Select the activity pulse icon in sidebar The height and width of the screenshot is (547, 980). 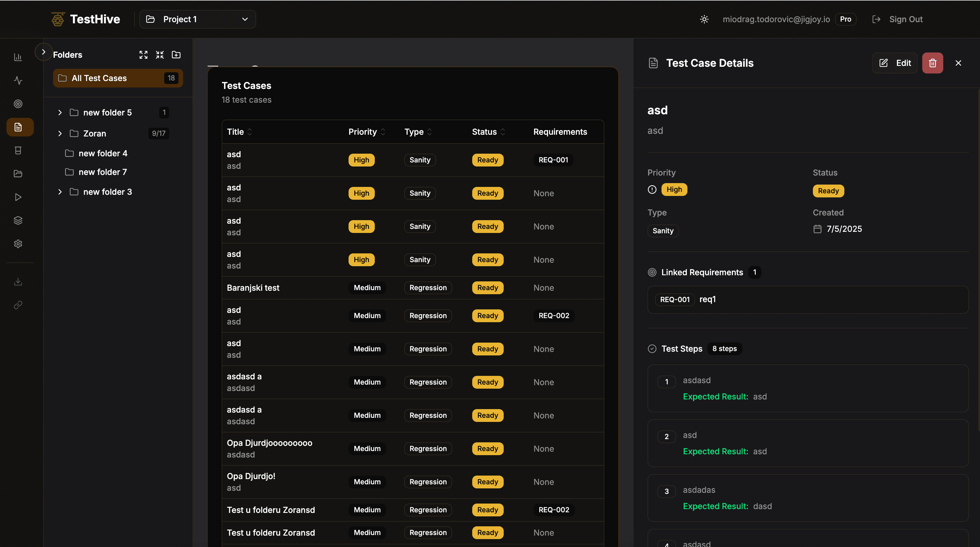coord(18,81)
